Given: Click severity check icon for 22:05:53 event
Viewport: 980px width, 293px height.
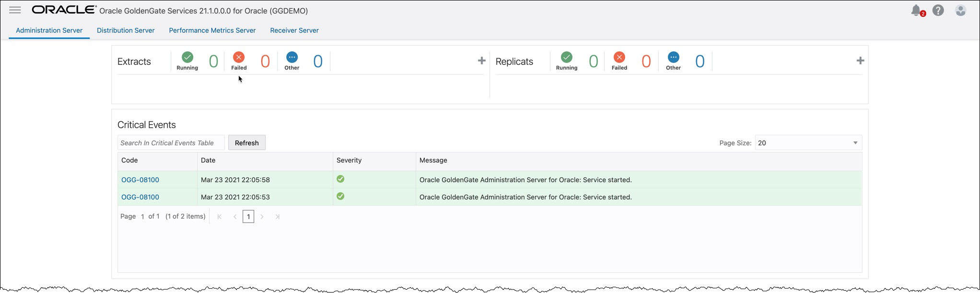Looking at the screenshot, I should 340,196.
